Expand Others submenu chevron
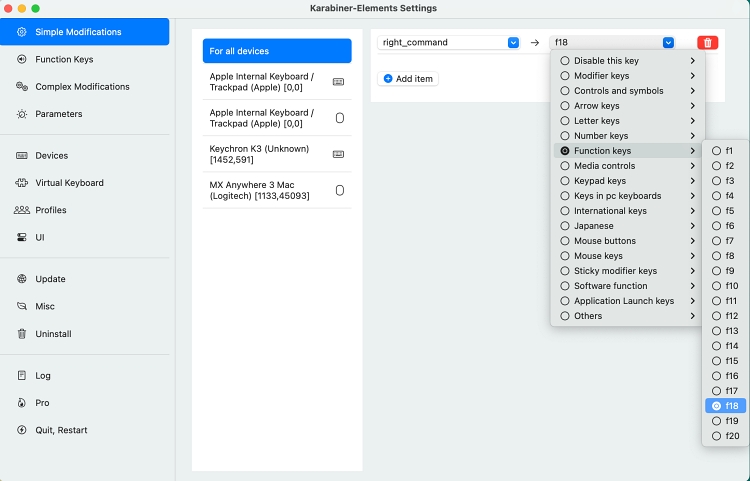Image resolution: width=750 pixels, height=481 pixels. (692, 316)
